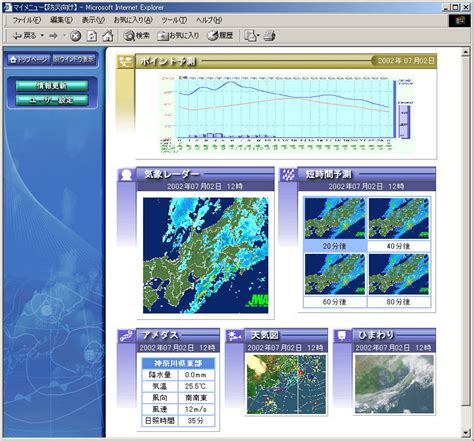
Task: Click the 天気図 panel icon
Action: tap(234, 336)
